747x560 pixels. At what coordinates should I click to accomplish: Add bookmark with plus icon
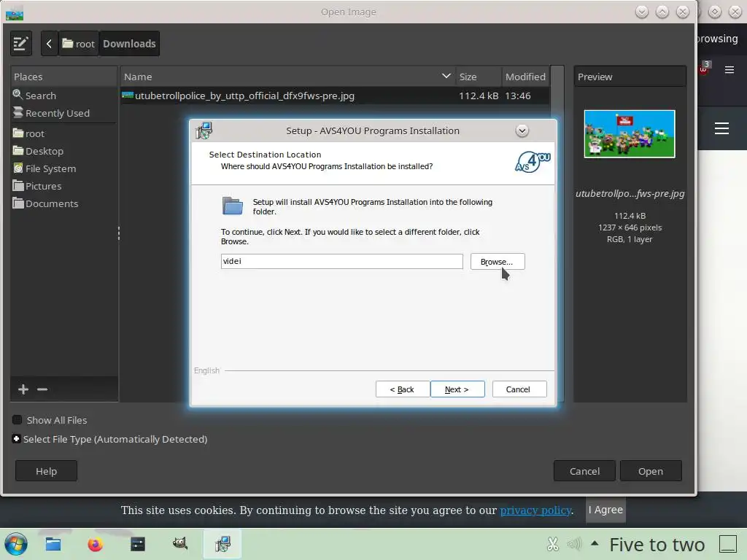[23, 389]
